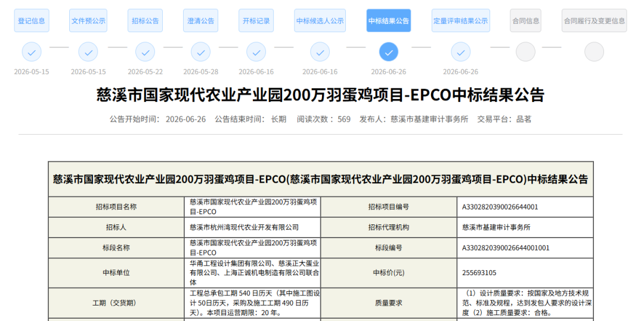Click the checkmark circle under 澄清公告
This screenshot has width=644, height=321.
pos(200,52)
